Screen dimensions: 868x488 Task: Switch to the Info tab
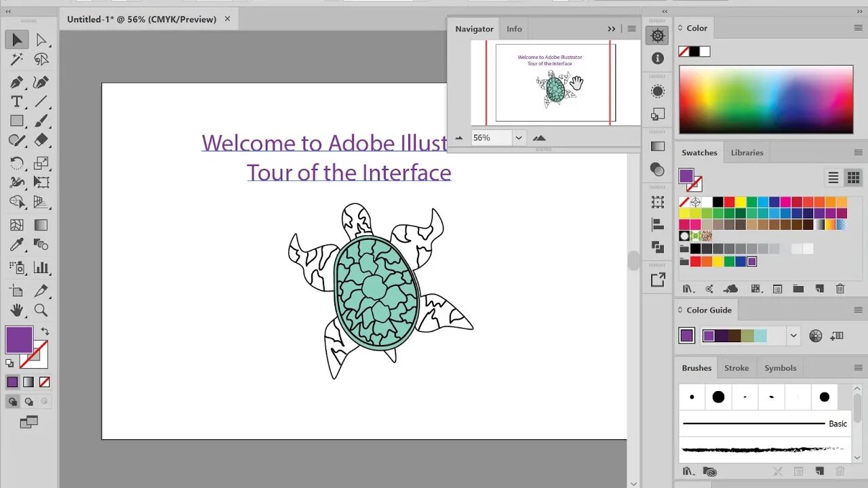(x=514, y=28)
